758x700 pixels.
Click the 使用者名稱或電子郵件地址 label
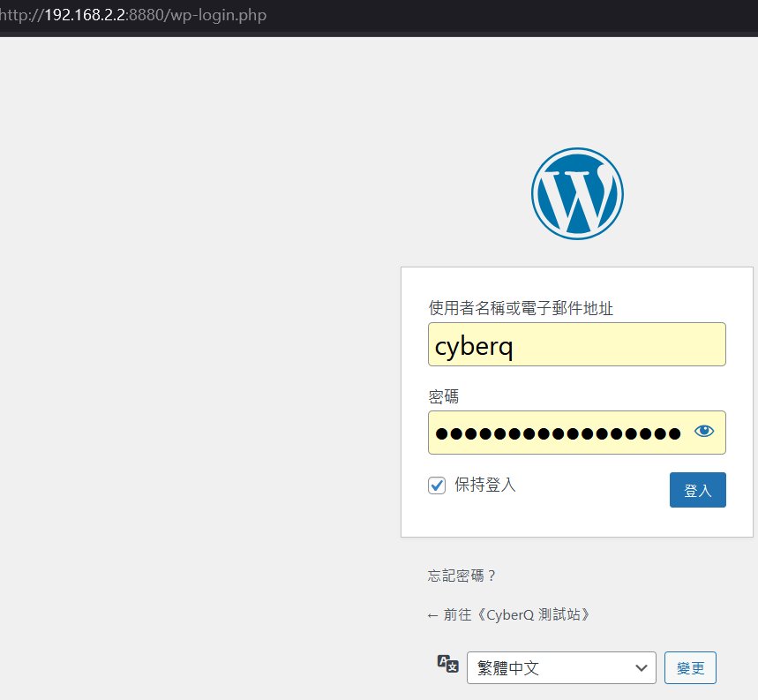click(x=521, y=308)
